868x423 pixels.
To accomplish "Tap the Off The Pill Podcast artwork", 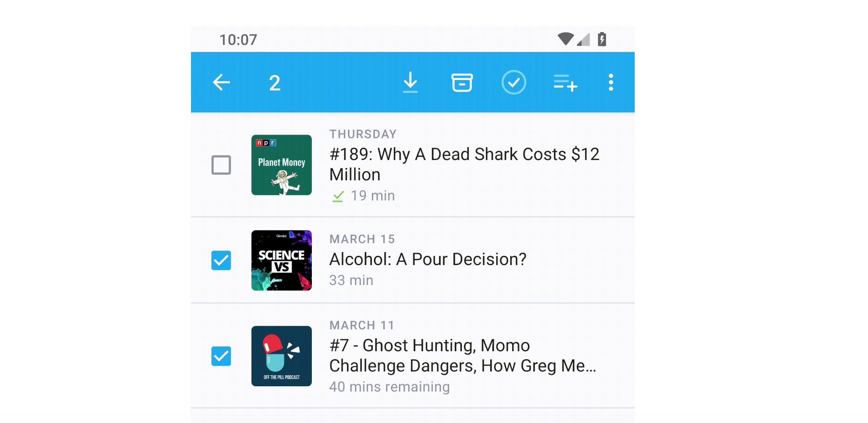I will point(281,357).
